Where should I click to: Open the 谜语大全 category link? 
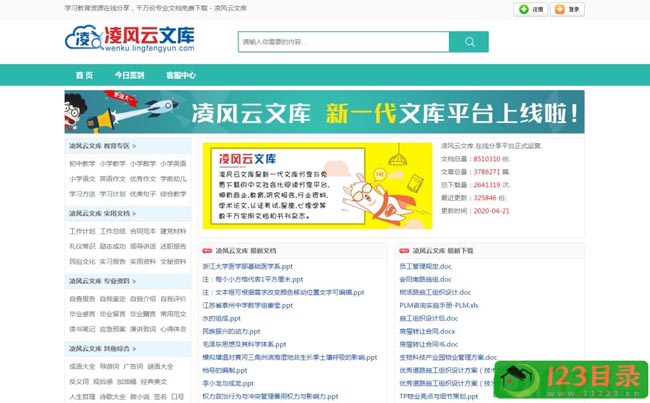coord(160,367)
